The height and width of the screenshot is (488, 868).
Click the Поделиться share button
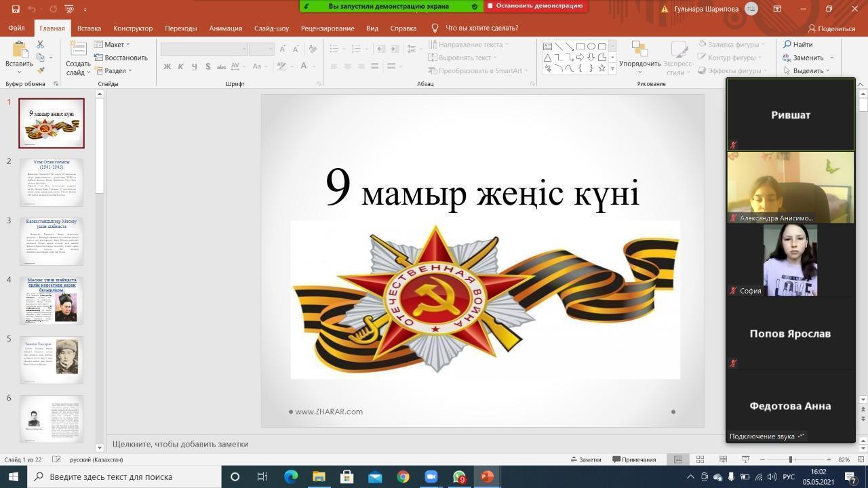[831, 28]
